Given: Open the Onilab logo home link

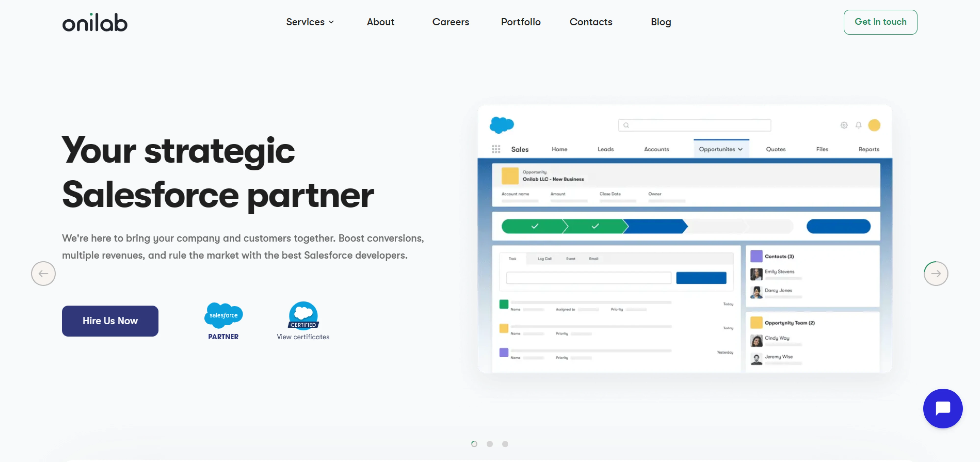Looking at the screenshot, I should [95, 22].
